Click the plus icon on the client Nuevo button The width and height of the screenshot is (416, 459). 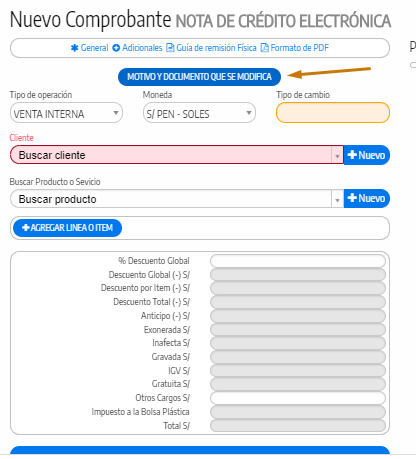(x=352, y=155)
